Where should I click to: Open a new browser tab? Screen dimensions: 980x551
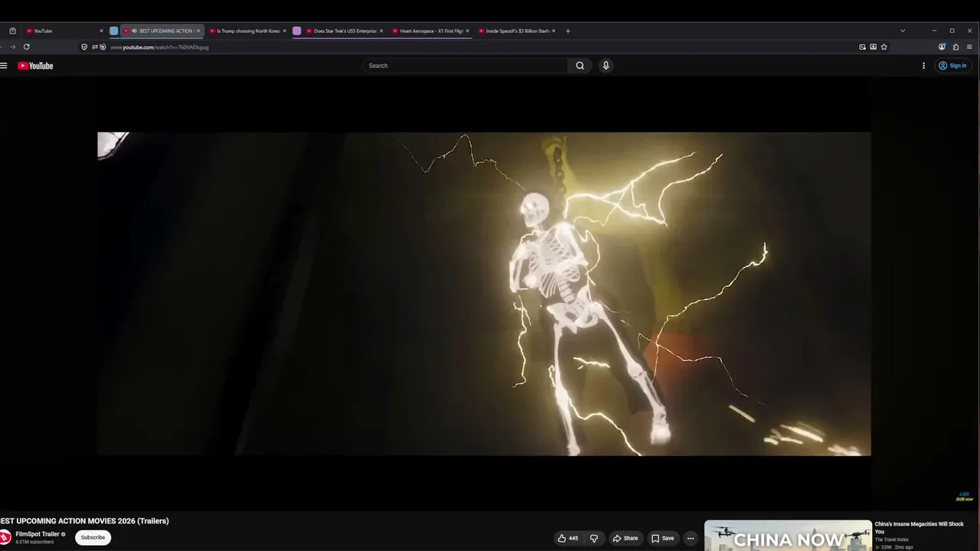tap(567, 31)
